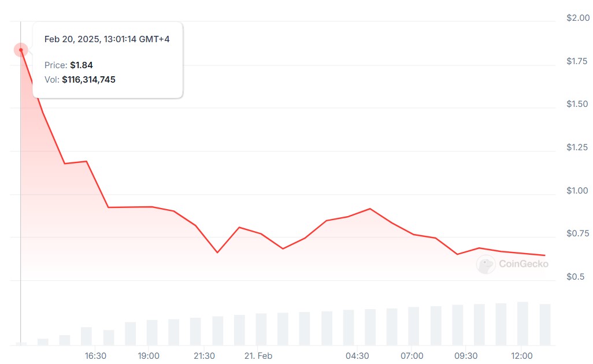Click the 21. Feb date axis label
This screenshot has width=593, height=364.
click(258, 356)
